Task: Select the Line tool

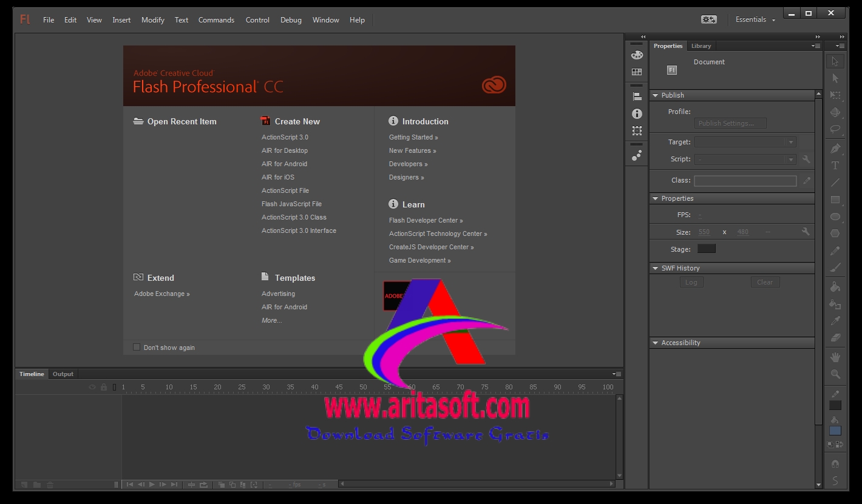Action: pos(835,183)
